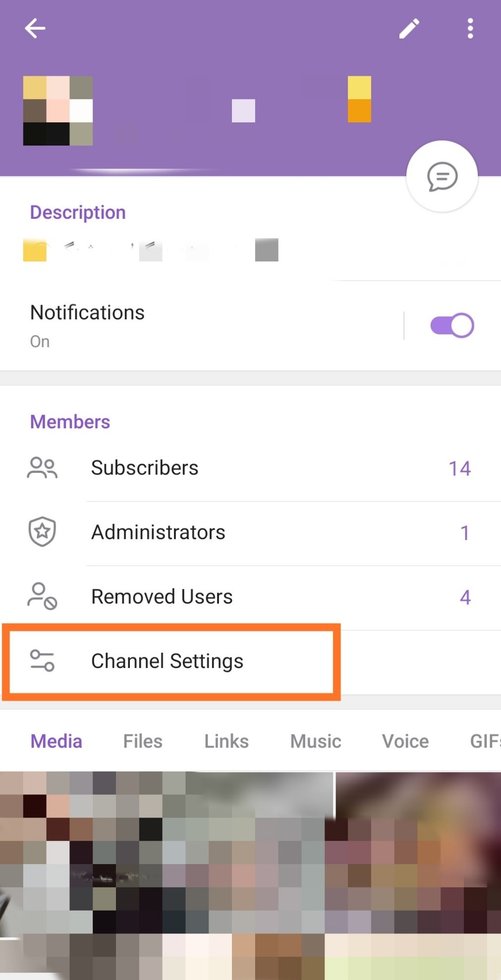Click the Channel Settings sliders icon
The width and height of the screenshot is (501, 980).
[x=42, y=661]
